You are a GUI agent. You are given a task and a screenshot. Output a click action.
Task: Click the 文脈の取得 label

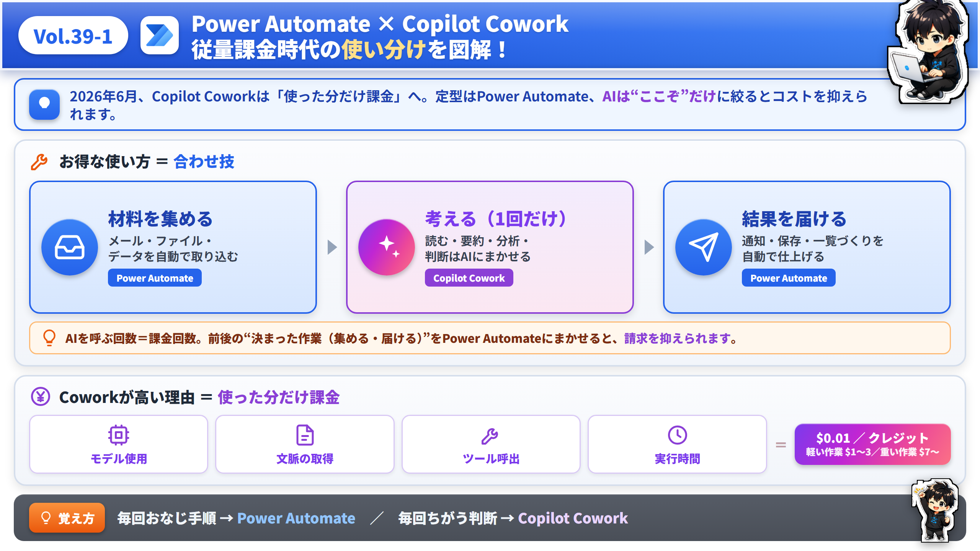[x=305, y=458]
